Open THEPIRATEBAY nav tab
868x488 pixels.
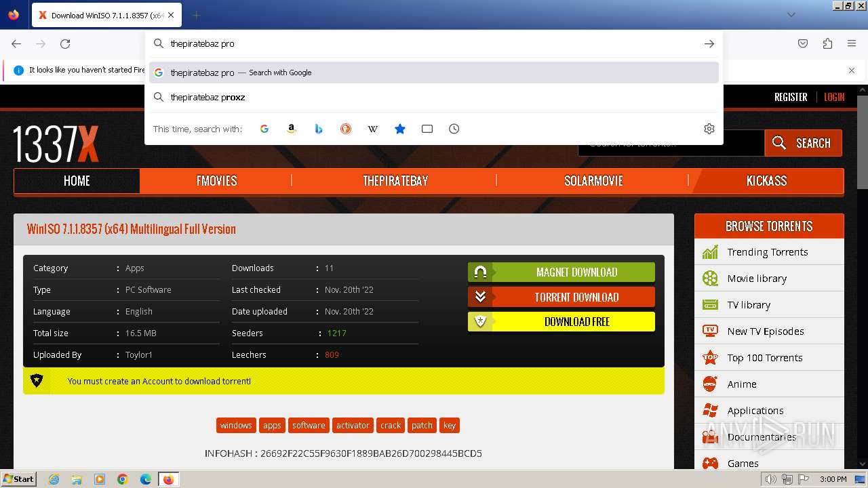pos(395,181)
